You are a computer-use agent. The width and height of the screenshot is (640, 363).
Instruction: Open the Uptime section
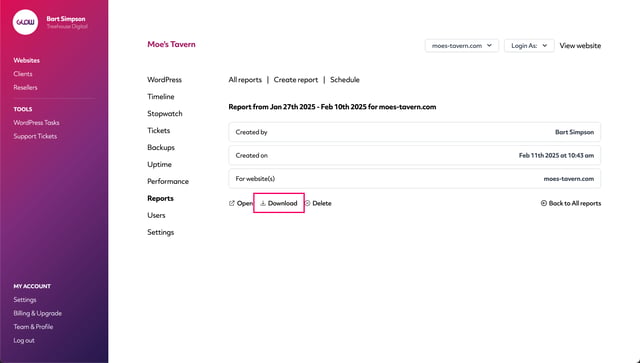click(x=160, y=165)
